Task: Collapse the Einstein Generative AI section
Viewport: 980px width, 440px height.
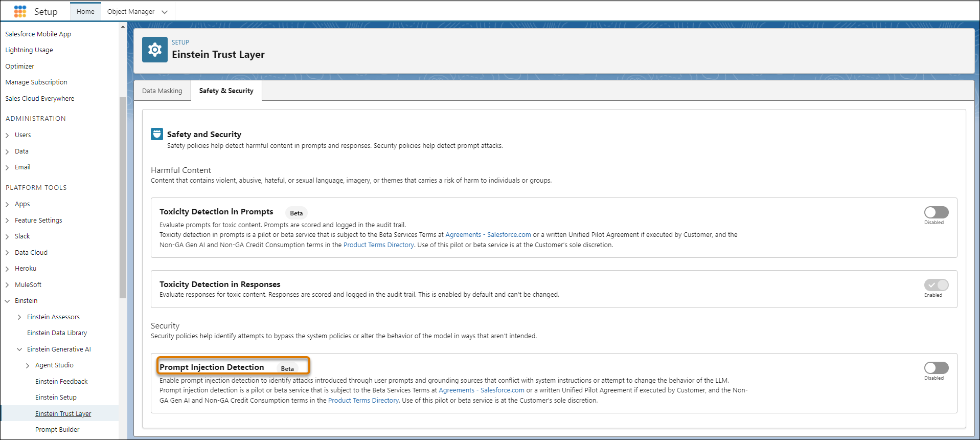Action: [x=19, y=349]
